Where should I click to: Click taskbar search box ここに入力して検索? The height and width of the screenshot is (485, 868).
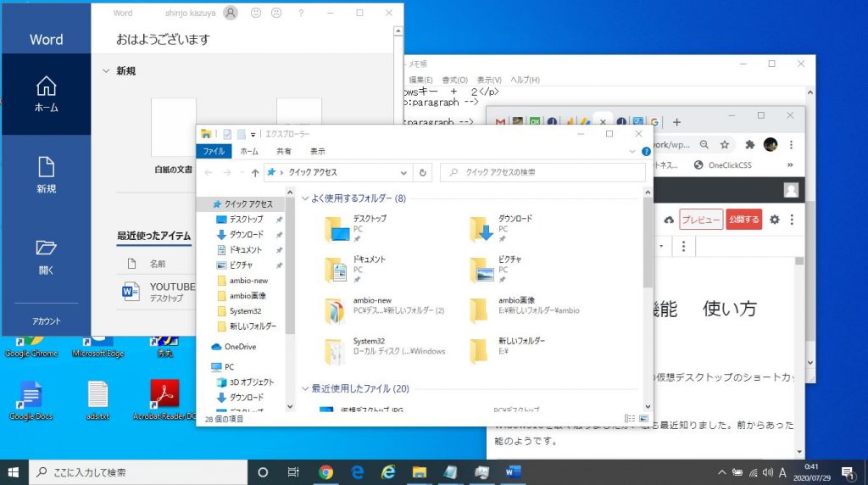(138, 472)
